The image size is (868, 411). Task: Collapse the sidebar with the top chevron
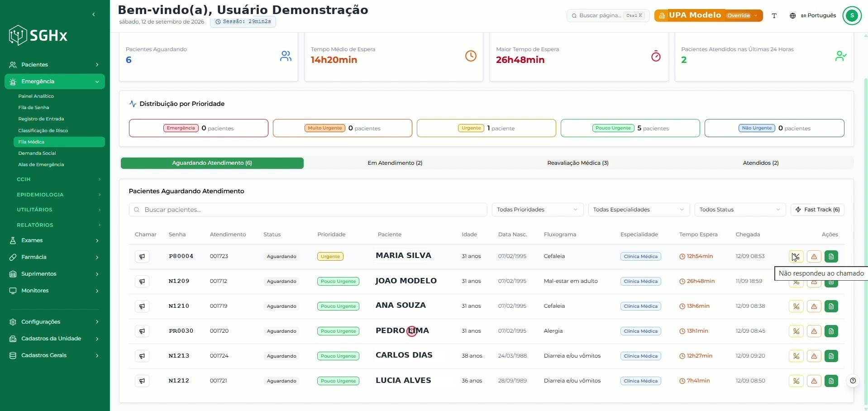tap(94, 14)
